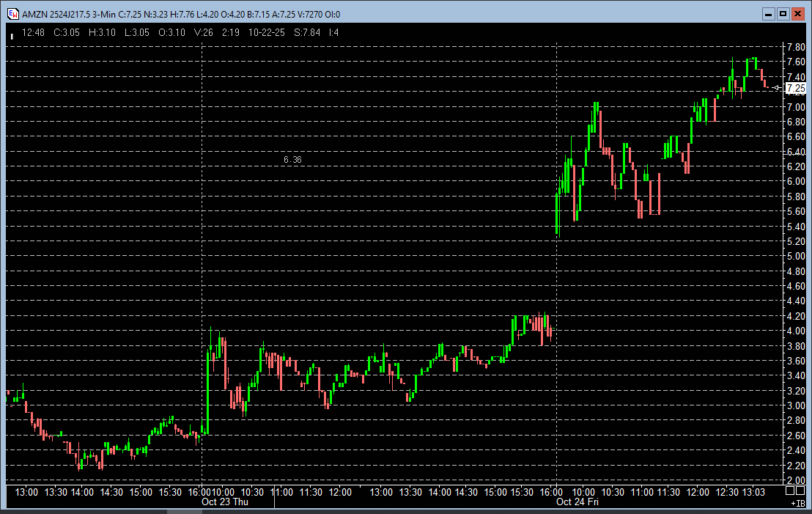Click the Oct 23 Thu date label
Image resolution: width=812 pixels, height=514 pixels.
coord(225,502)
